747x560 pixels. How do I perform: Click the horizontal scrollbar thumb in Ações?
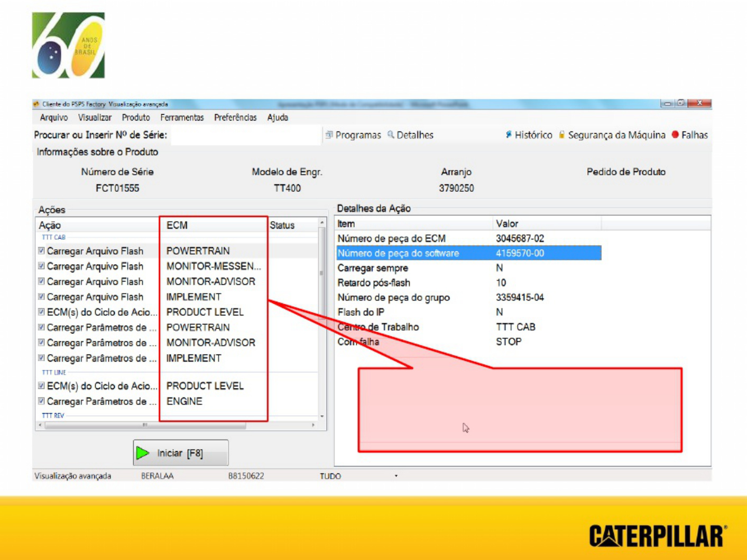pyautogui.click(x=145, y=425)
